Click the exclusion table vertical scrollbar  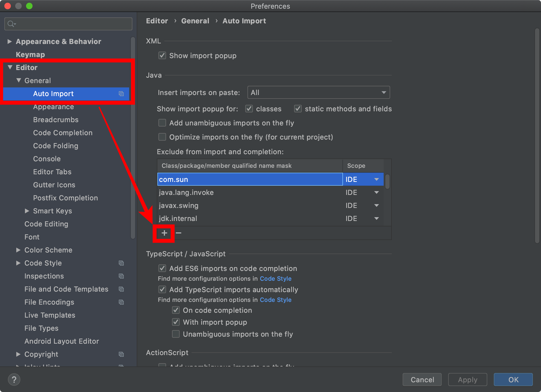coord(387,181)
